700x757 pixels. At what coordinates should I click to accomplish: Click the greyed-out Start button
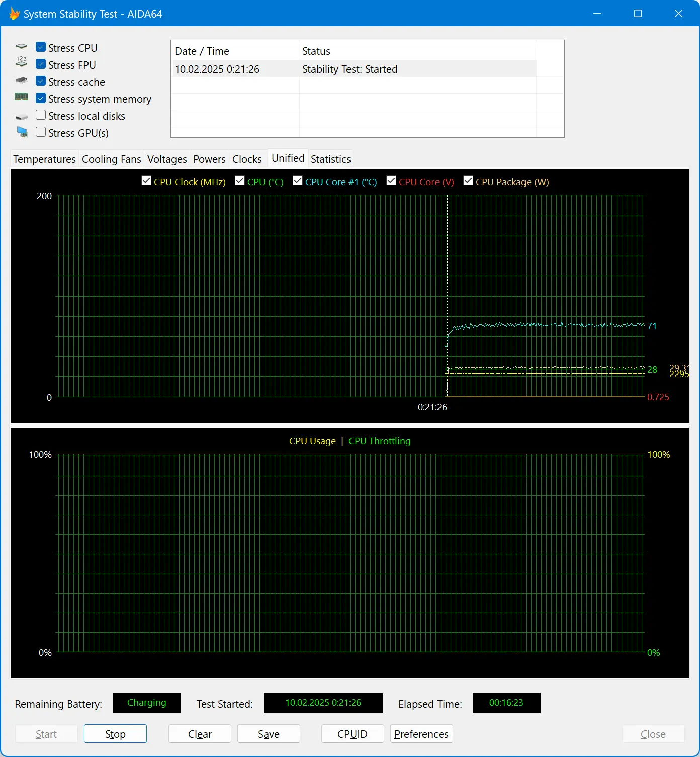[x=46, y=734]
